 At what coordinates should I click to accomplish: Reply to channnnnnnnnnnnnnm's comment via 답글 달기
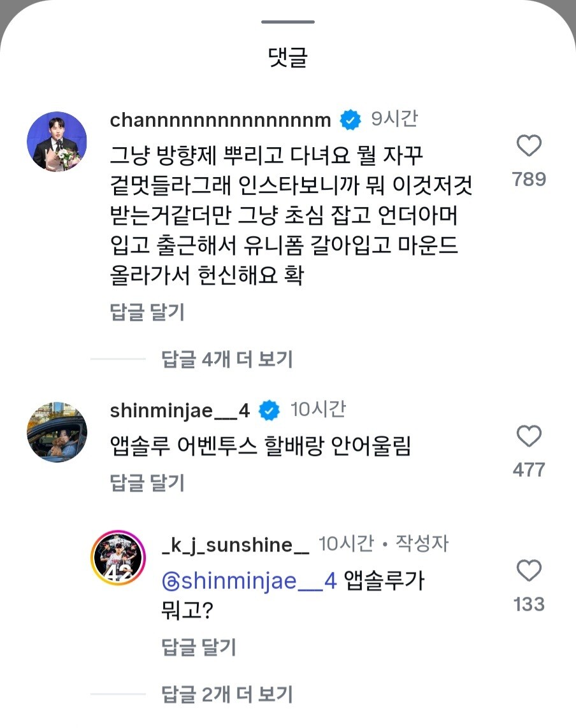pyautogui.click(x=147, y=312)
